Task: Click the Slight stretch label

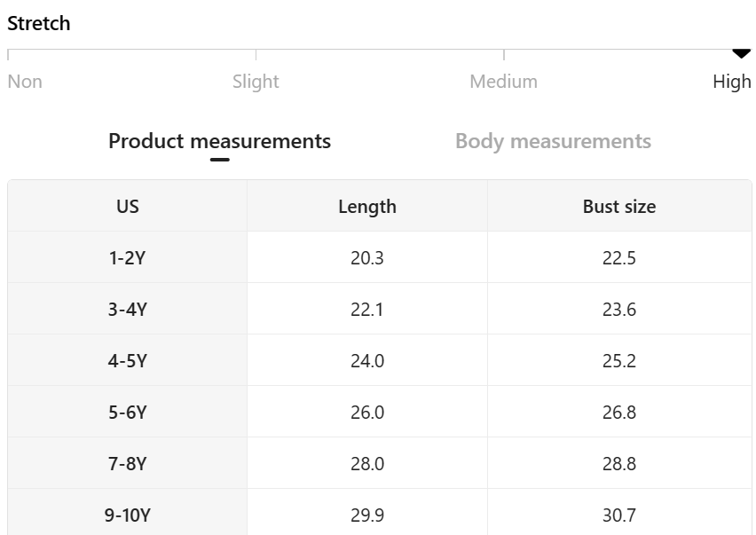Action: click(256, 82)
